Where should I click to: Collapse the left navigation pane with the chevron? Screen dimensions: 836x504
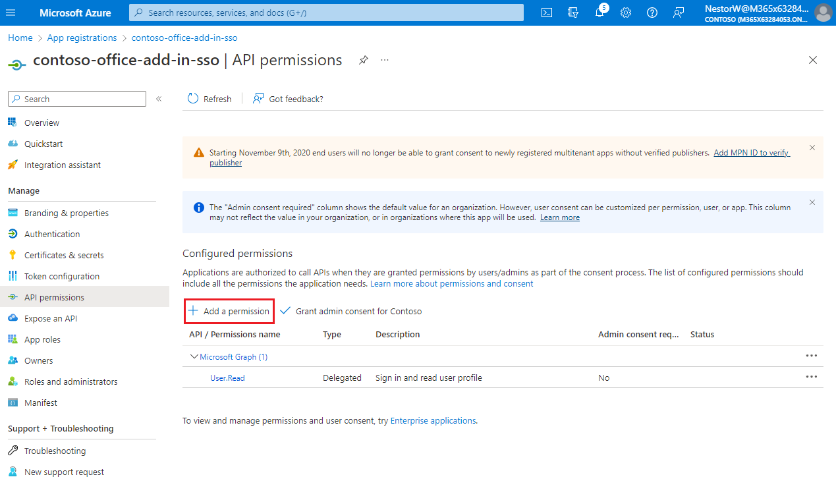[158, 98]
